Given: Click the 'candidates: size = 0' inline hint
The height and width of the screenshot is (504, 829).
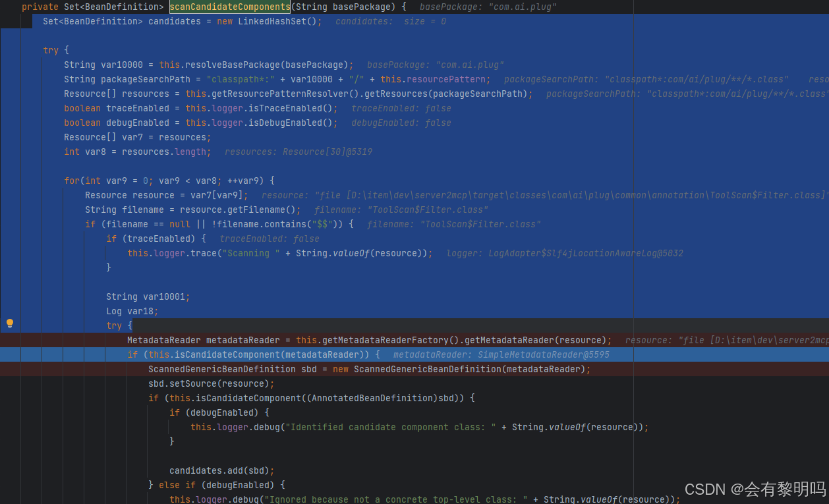Looking at the screenshot, I should [391, 21].
